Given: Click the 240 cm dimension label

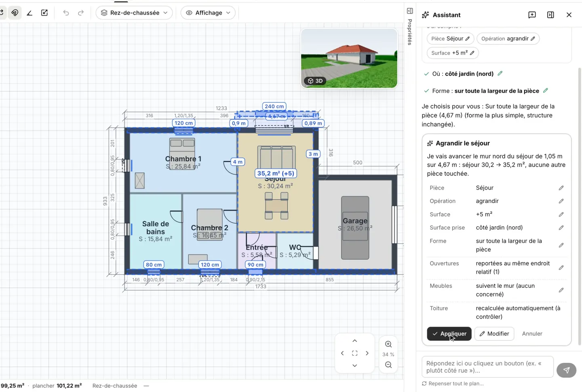Looking at the screenshot, I should [x=274, y=106].
